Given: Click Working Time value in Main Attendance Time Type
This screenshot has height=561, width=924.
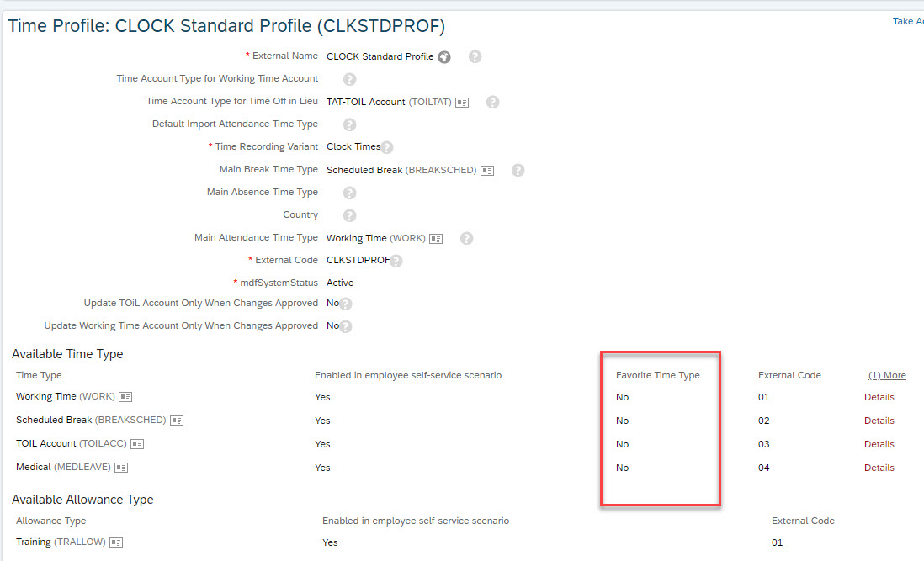Looking at the screenshot, I should point(376,238).
